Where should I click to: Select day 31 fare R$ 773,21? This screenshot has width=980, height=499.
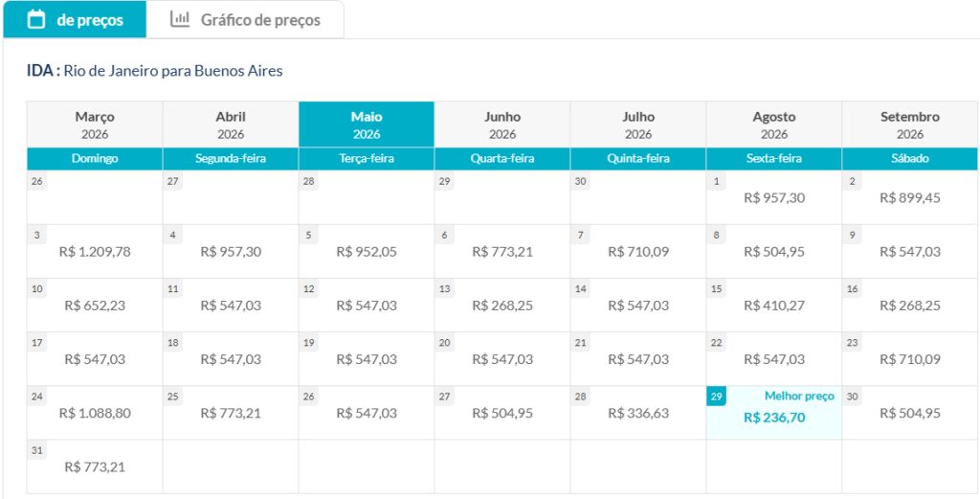tap(95, 466)
